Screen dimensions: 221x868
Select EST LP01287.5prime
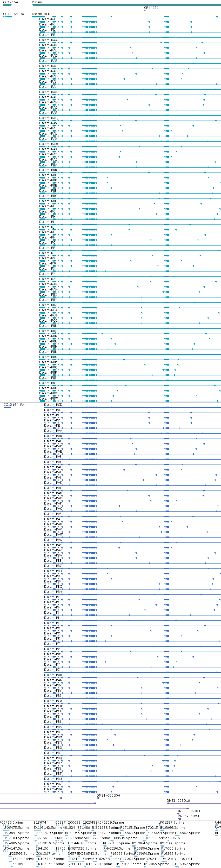tap(171, 823)
